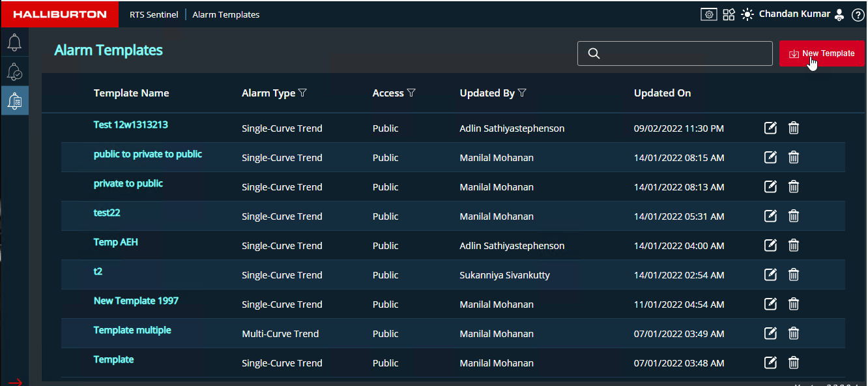Delete the test22 template
Viewport: 868px width, 386px height.
(x=794, y=216)
